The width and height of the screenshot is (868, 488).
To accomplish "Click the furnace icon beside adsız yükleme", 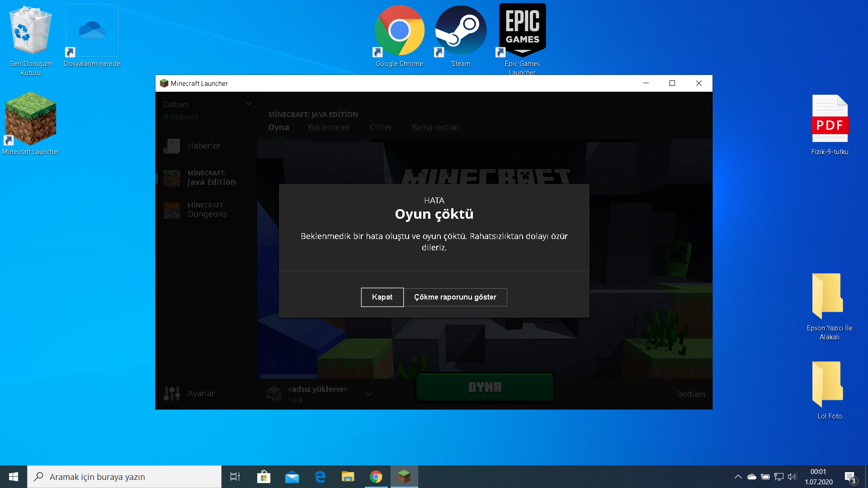I will coord(274,394).
